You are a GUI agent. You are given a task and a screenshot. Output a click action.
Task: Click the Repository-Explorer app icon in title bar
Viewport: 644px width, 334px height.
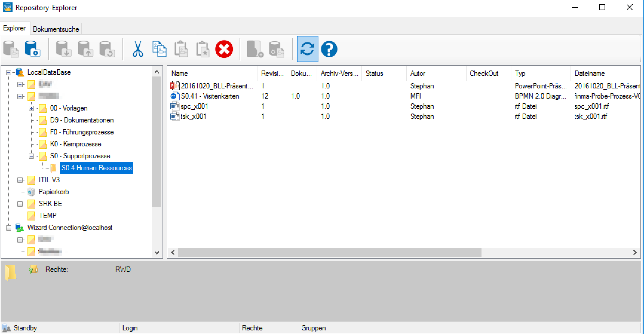click(7, 7)
